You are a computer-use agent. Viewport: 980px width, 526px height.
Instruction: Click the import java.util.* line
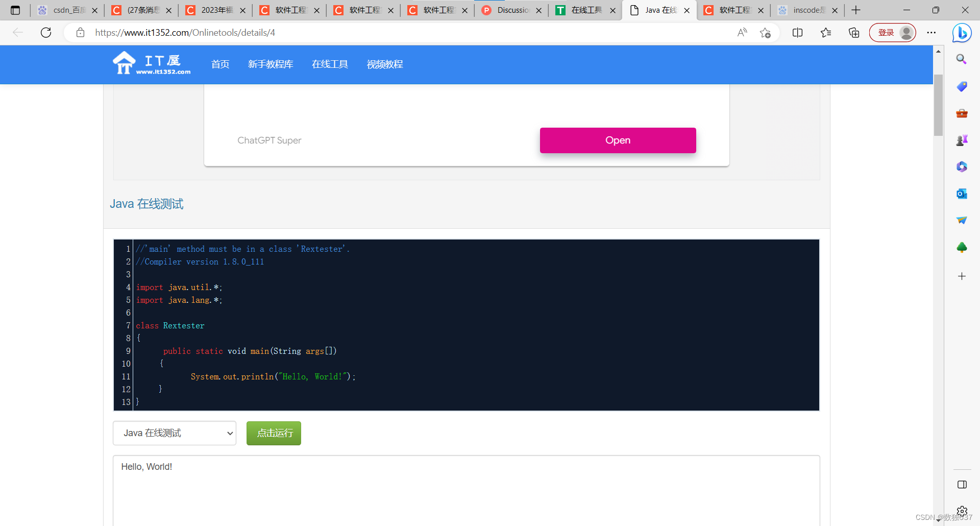(x=179, y=287)
